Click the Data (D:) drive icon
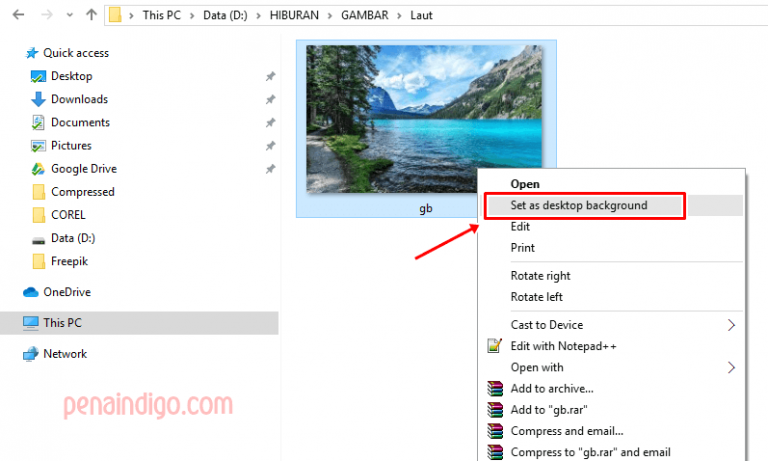This screenshot has height=461, width=768. 38,241
